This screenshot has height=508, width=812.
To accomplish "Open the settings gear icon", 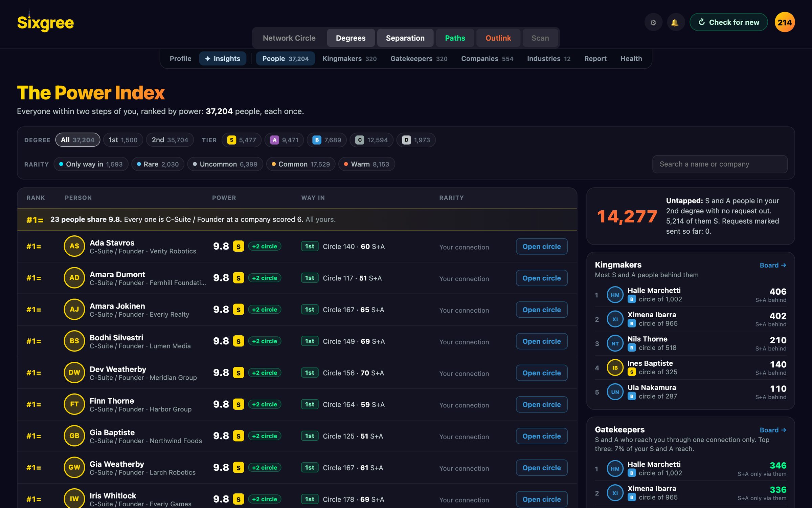I will (x=653, y=22).
